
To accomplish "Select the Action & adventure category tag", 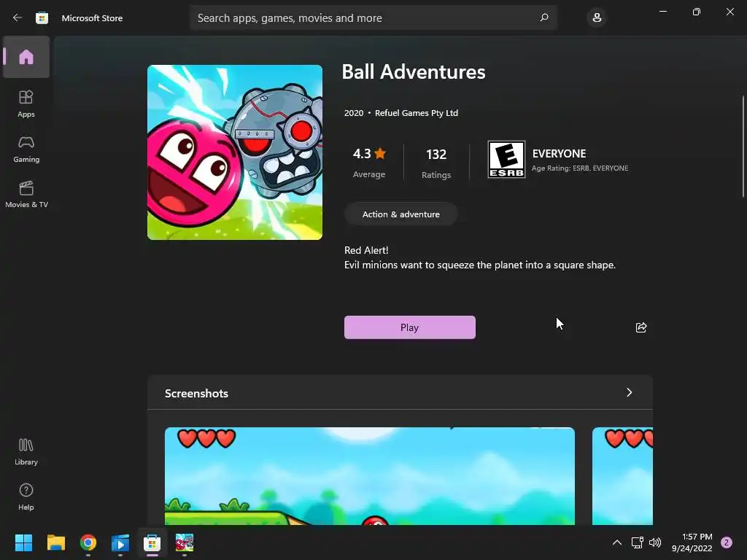I will point(400,214).
